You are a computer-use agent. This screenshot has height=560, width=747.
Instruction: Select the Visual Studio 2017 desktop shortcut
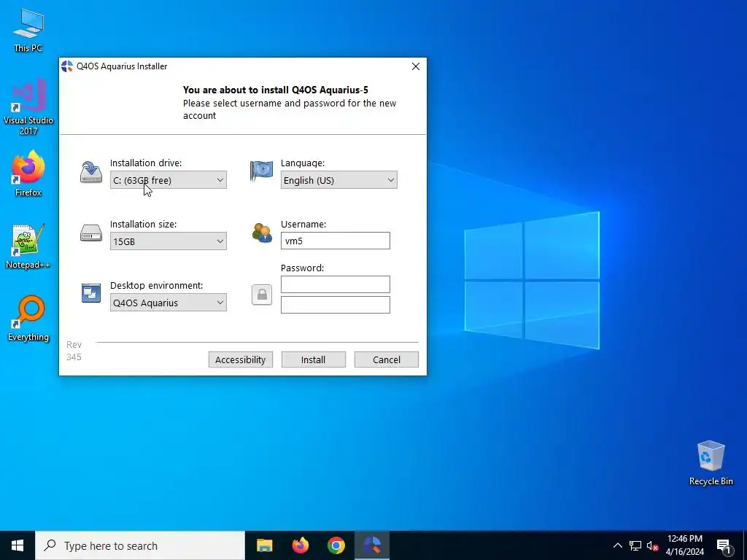pyautogui.click(x=28, y=108)
